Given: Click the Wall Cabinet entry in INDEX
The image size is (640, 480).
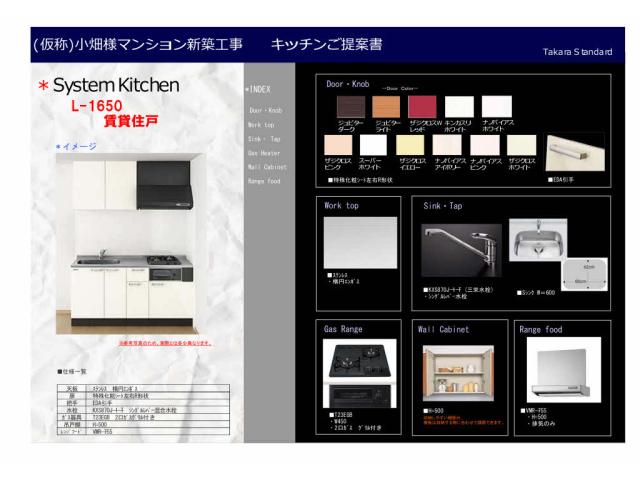Looking at the screenshot, I should [x=267, y=167].
